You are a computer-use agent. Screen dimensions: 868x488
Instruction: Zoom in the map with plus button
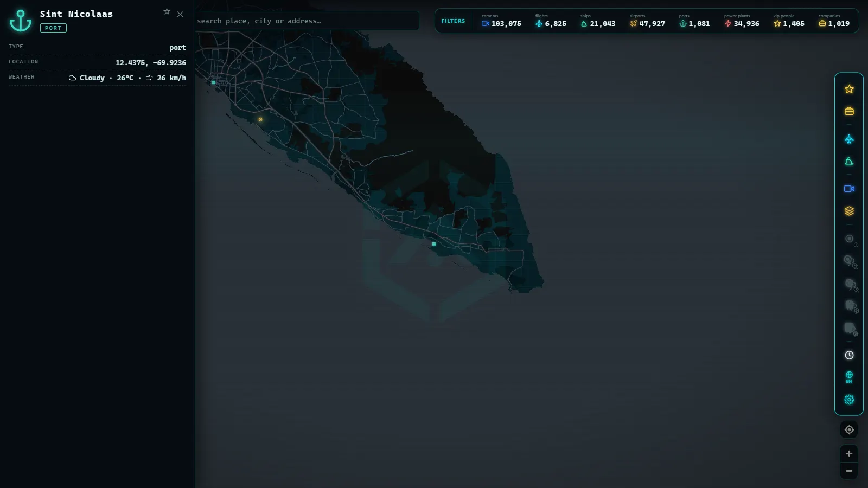[x=849, y=453]
